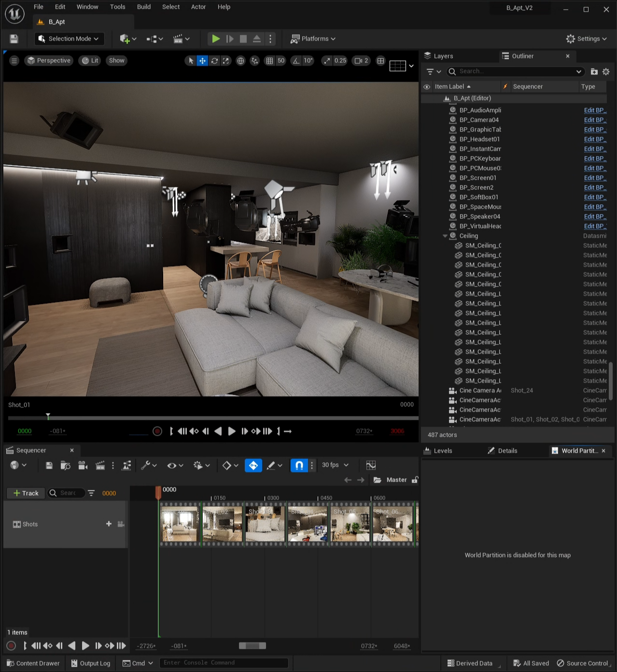Click Edit BP link for BP_Camera04
Viewport: 617px width, 672px height.
tap(595, 120)
